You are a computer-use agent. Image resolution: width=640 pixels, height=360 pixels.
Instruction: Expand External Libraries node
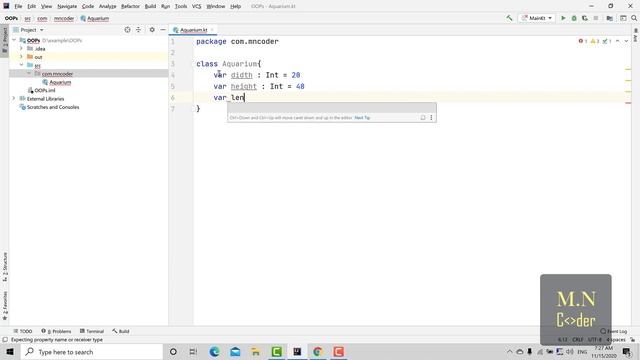(x=13, y=98)
